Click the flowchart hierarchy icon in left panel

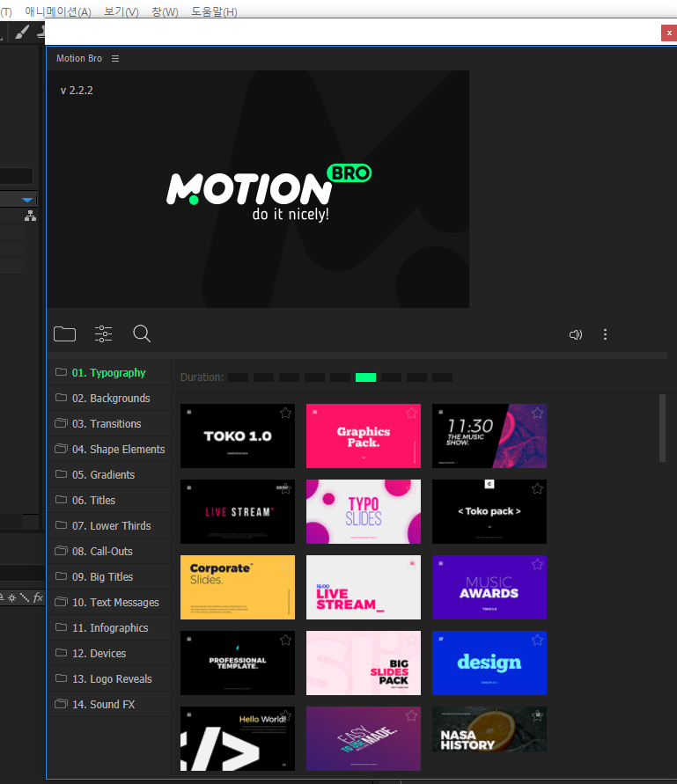[30, 216]
